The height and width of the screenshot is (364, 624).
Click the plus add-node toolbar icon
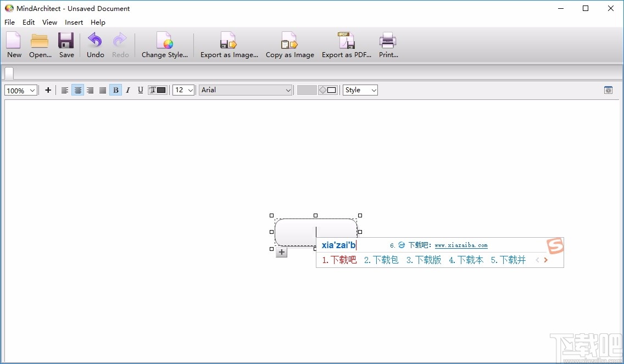(48, 90)
